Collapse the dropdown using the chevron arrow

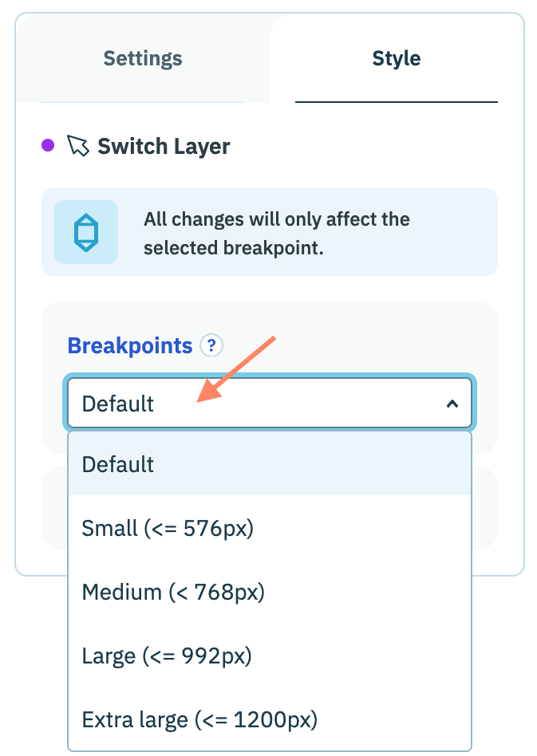coord(452,404)
